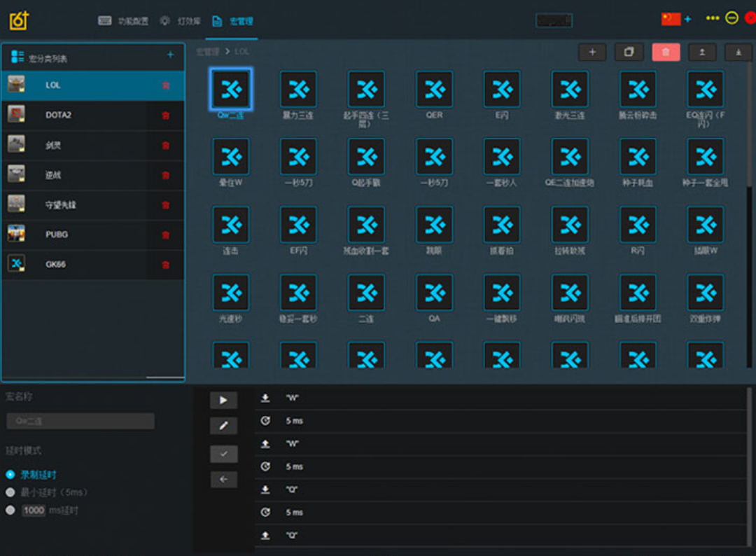This screenshot has width=756, height=556.
Task: Click the back arrow button in macro editor
Action: coord(223,480)
